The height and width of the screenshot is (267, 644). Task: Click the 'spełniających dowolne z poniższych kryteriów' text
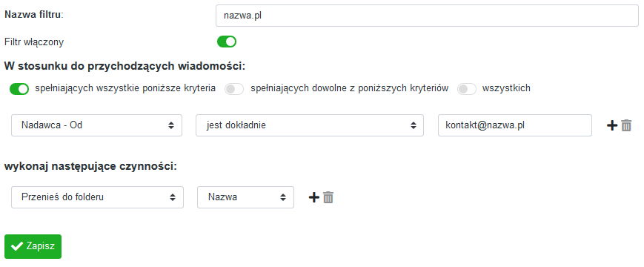(350, 88)
